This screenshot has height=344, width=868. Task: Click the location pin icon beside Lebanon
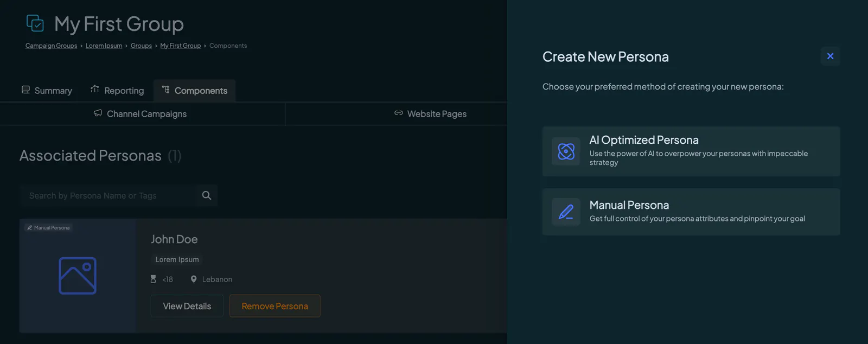click(x=194, y=279)
